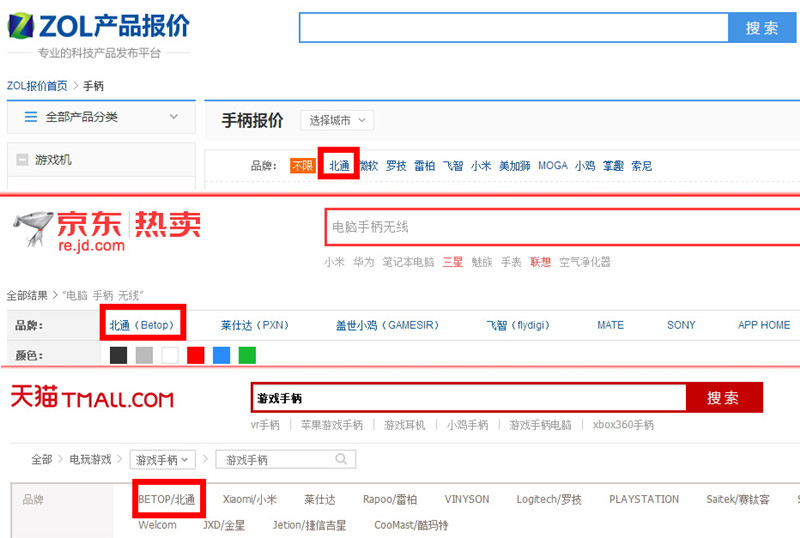The width and height of the screenshot is (800, 538).
Task: Click the ZOL search input field
Action: 514,28
